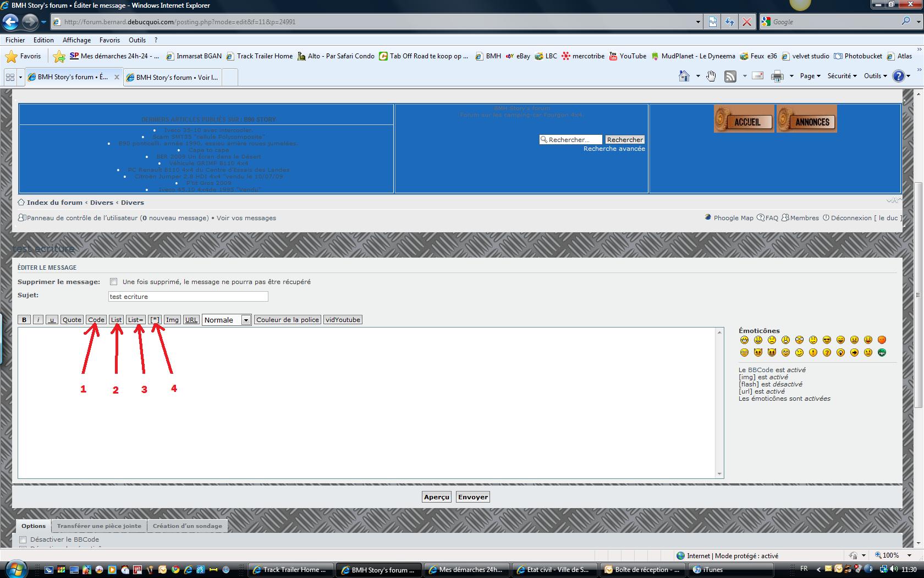
Task: Click the Recherche avancée link
Action: [x=614, y=149]
